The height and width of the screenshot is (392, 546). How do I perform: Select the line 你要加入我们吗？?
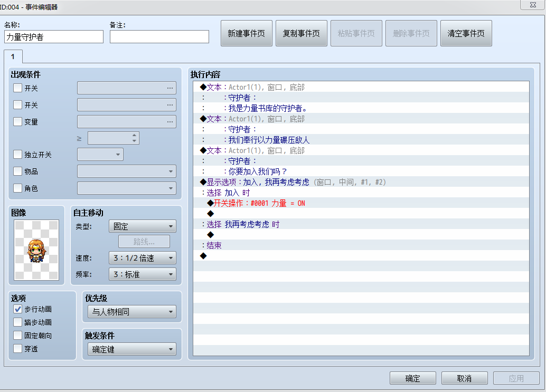361,171
